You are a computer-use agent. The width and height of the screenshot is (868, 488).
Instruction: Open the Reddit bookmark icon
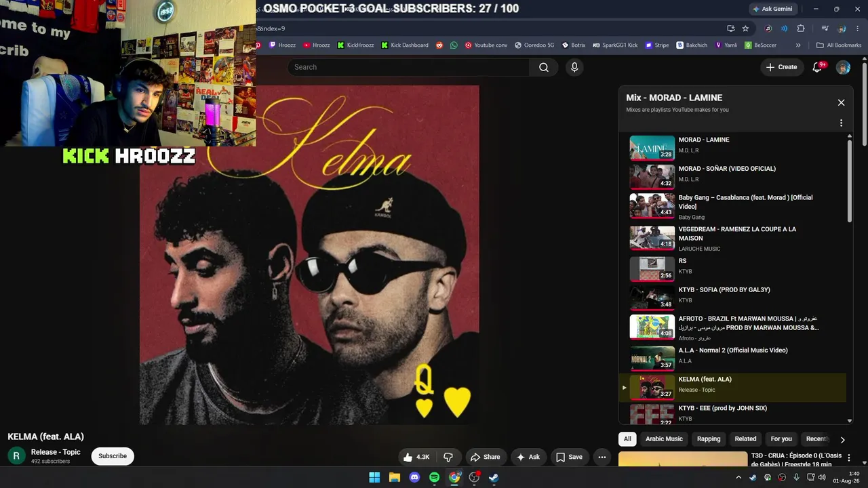coord(439,45)
